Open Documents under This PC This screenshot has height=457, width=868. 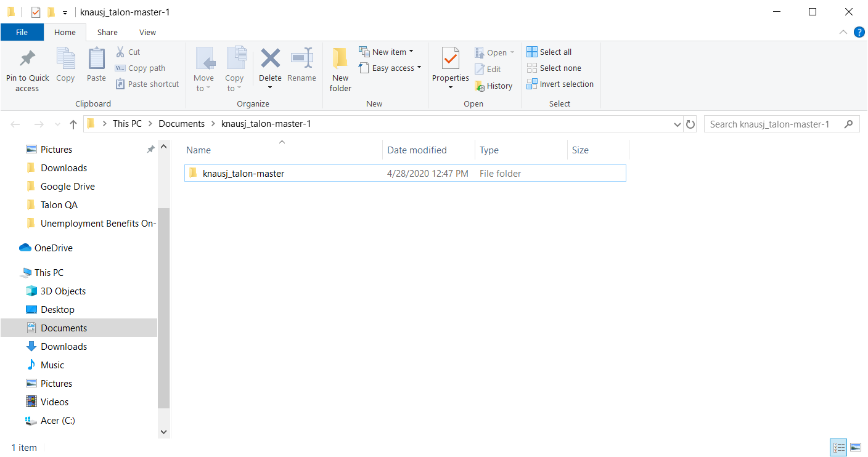[79, 328]
